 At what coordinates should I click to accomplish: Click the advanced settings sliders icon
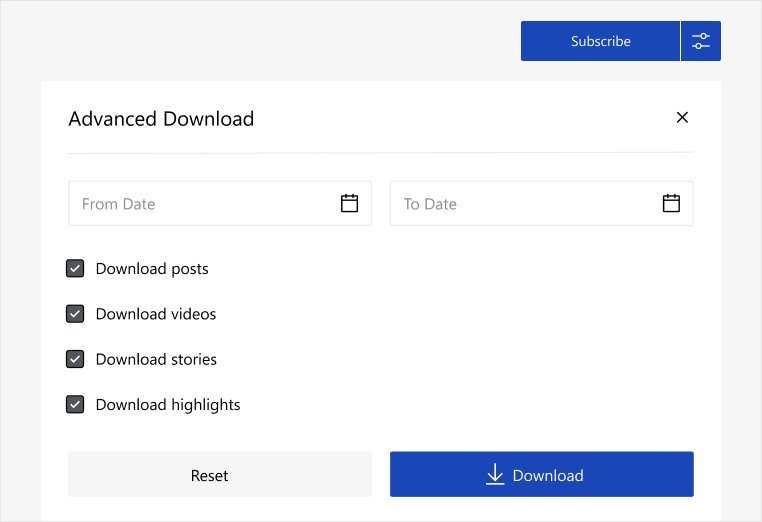point(701,41)
